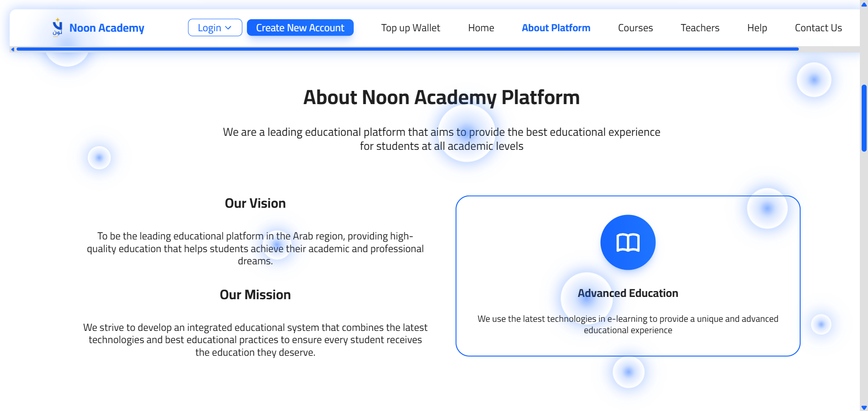
Task: Click the vertical scrollbar thumb
Action: click(x=864, y=118)
